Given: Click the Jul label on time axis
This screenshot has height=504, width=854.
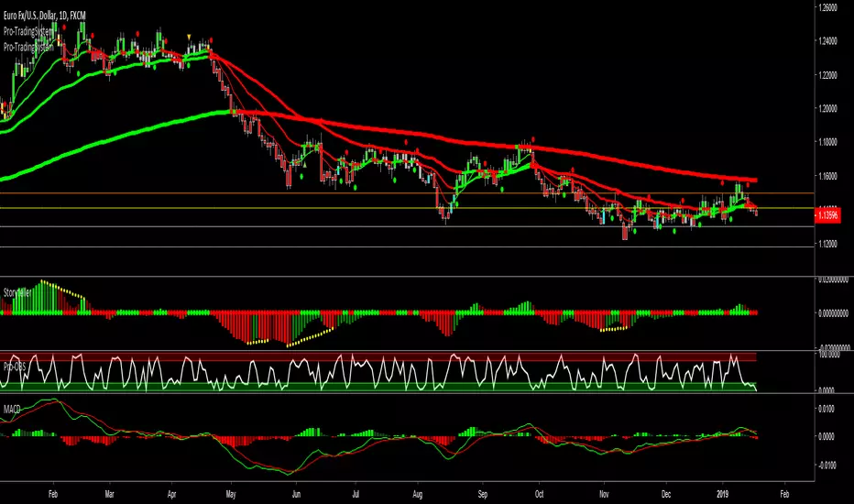Looking at the screenshot, I should [356, 494].
